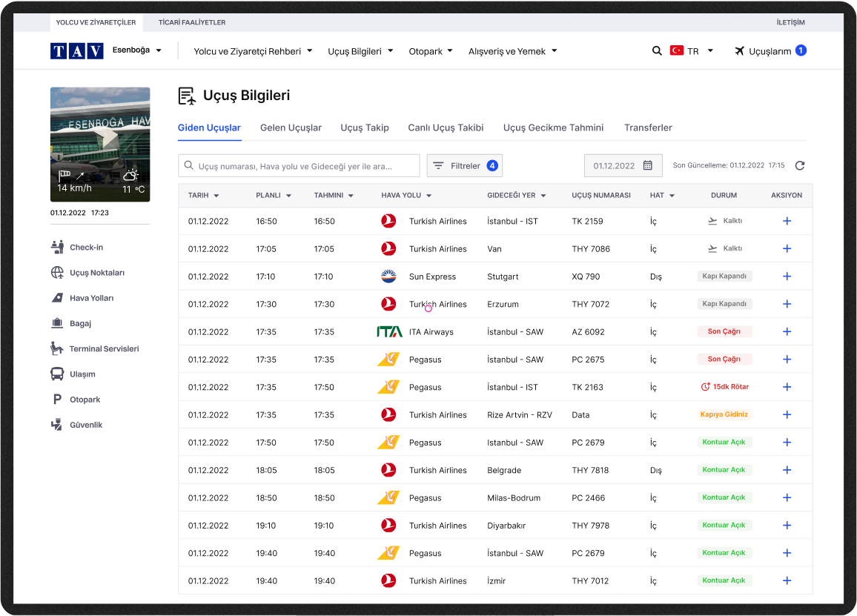The height and width of the screenshot is (616, 857).
Task: Open Bagaj from the sidebar
Action: (80, 323)
